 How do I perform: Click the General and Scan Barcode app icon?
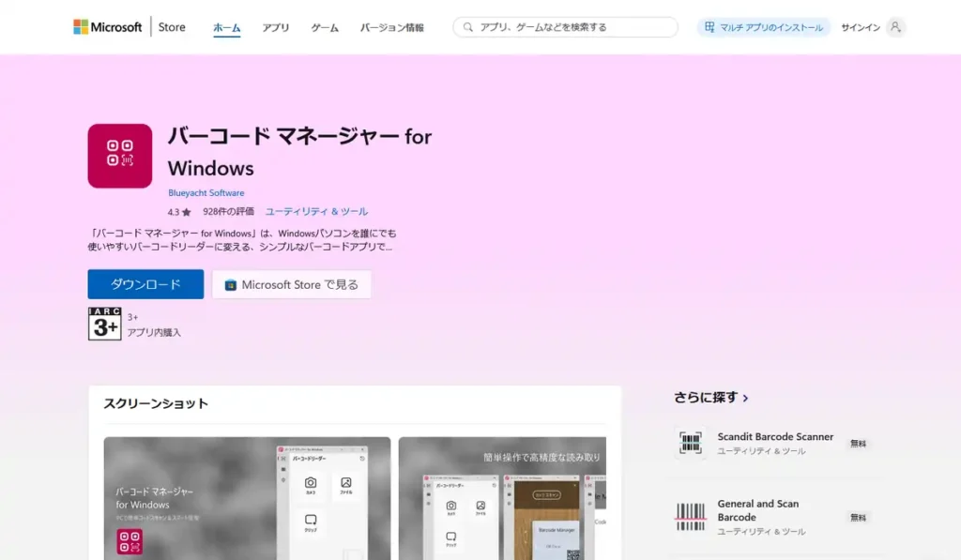point(691,515)
